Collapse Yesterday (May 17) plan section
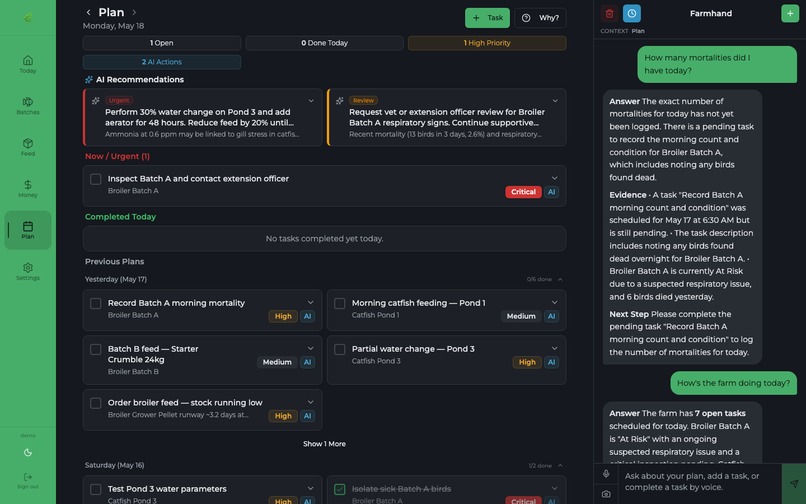The image size is (806, 504). (560, 279)
